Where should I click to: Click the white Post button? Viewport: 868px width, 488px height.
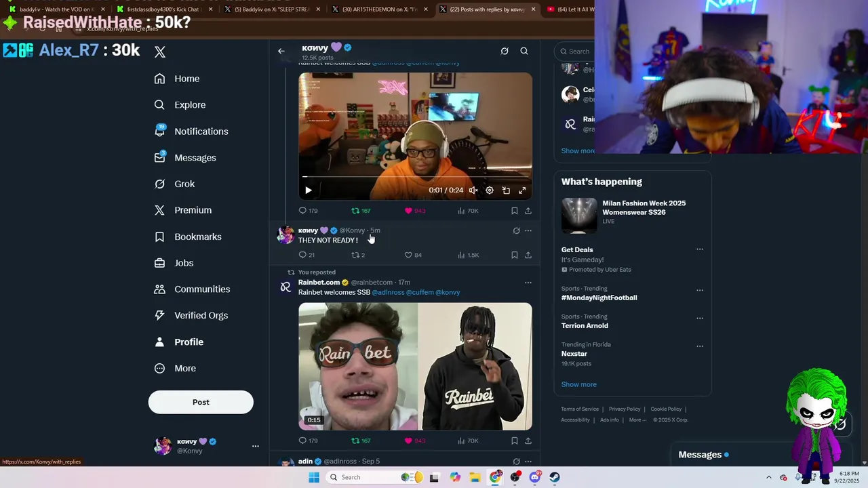(201, 402)
